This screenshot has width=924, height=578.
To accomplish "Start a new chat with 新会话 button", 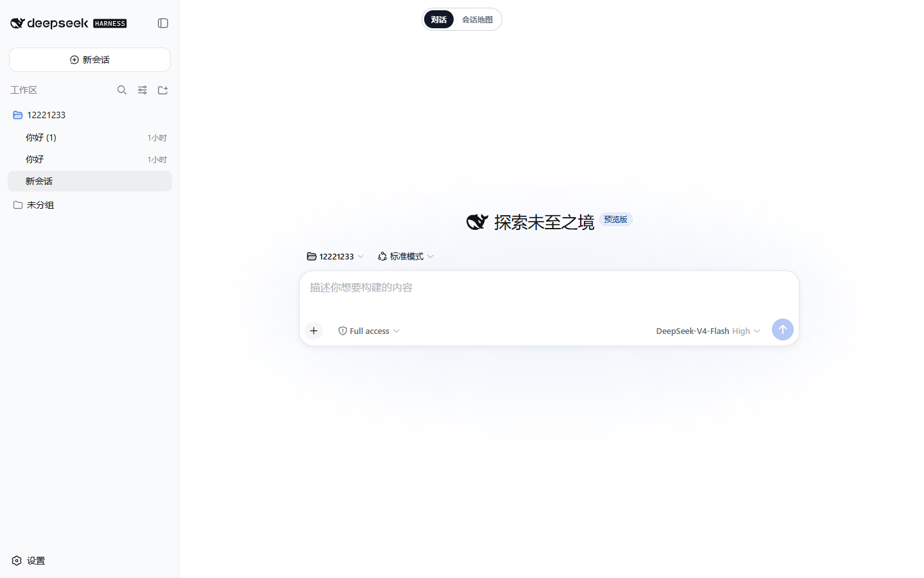I will pyautogui.click(x=90, y=60).
